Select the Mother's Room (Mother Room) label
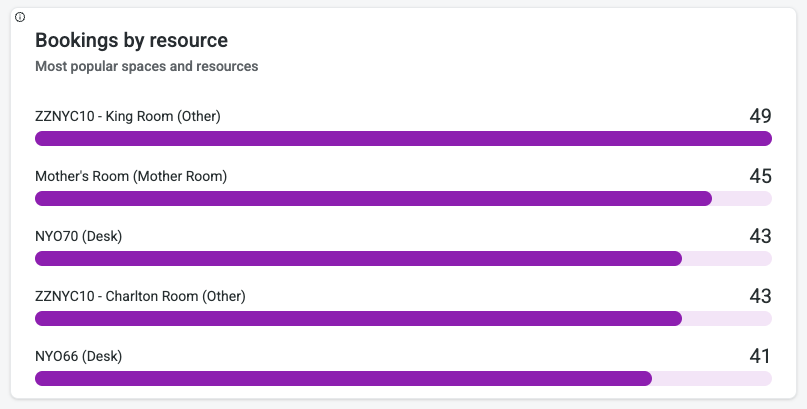The image size is (807, 409). (x=131, y=177)
